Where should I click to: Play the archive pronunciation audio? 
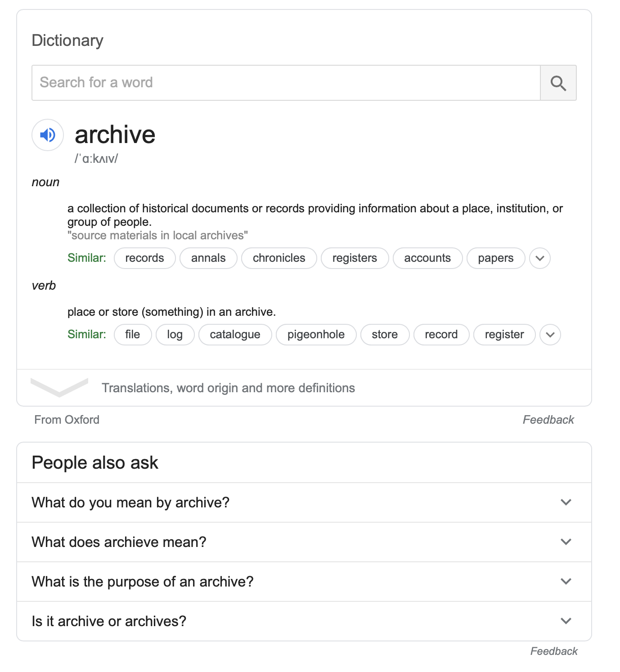coord(47,134)
